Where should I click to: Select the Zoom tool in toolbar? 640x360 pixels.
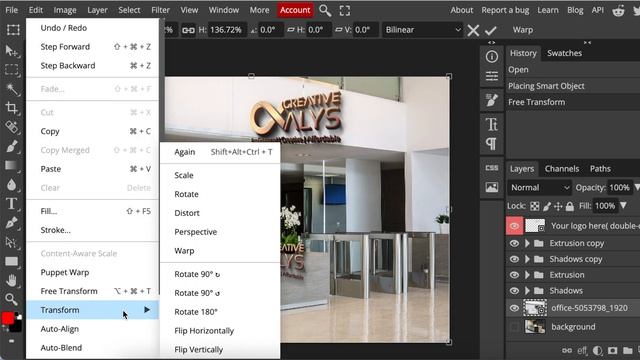click(11, 299)
